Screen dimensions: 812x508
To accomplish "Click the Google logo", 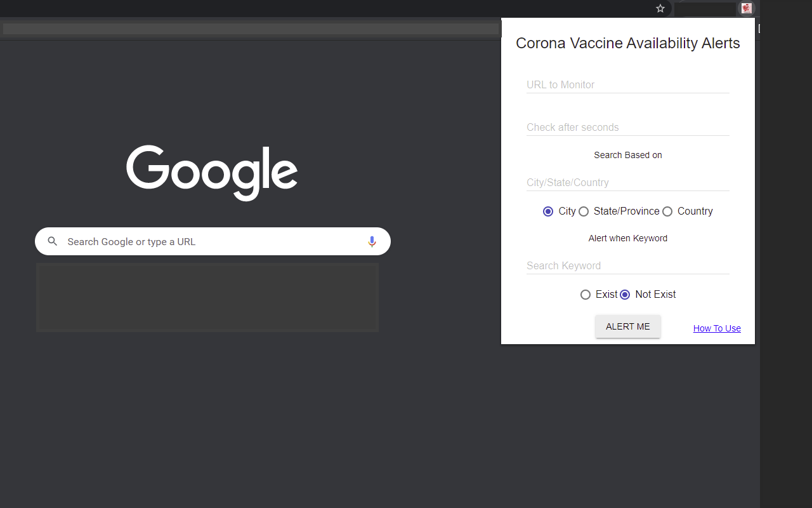I will [212, 173].
